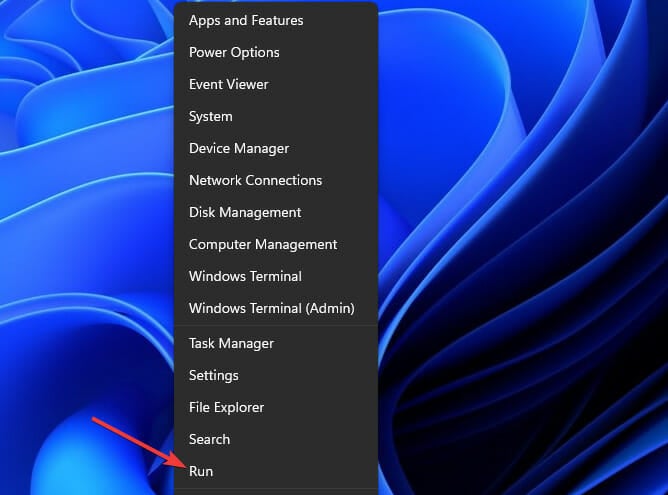
Task: Launch Computer Management
Action: coord(276,244)
